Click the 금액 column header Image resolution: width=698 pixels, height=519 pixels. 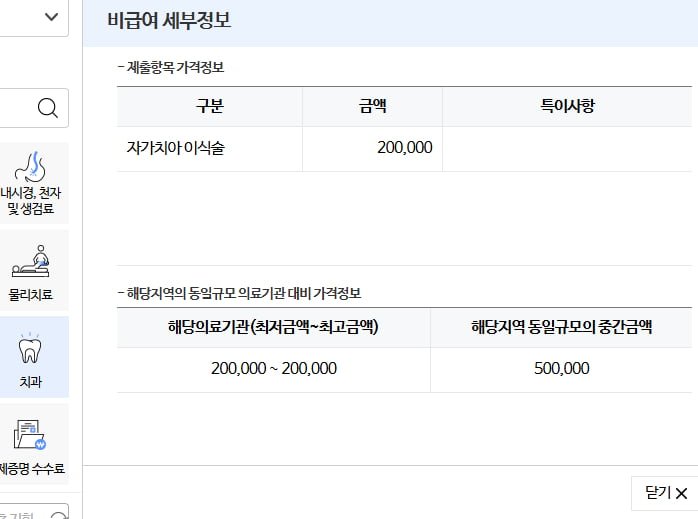coord(373,106)
